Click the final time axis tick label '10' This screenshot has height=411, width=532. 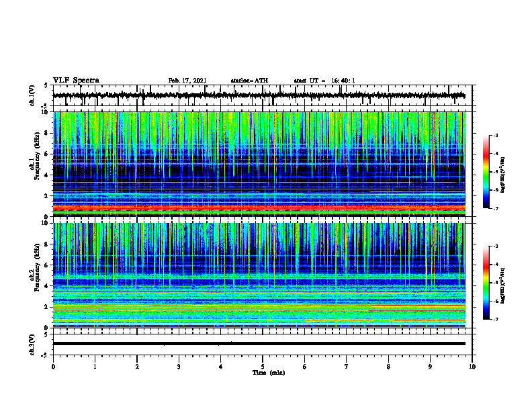click(472, 367)
